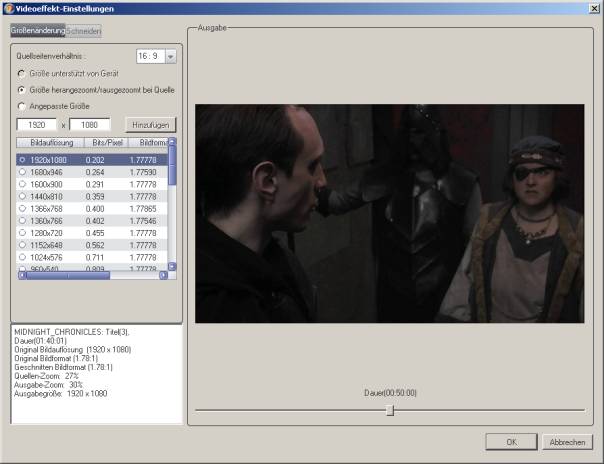This screenshot has width=604, height=464.
Task: Open the Schneiden tab
Action: tap(84, 32)
